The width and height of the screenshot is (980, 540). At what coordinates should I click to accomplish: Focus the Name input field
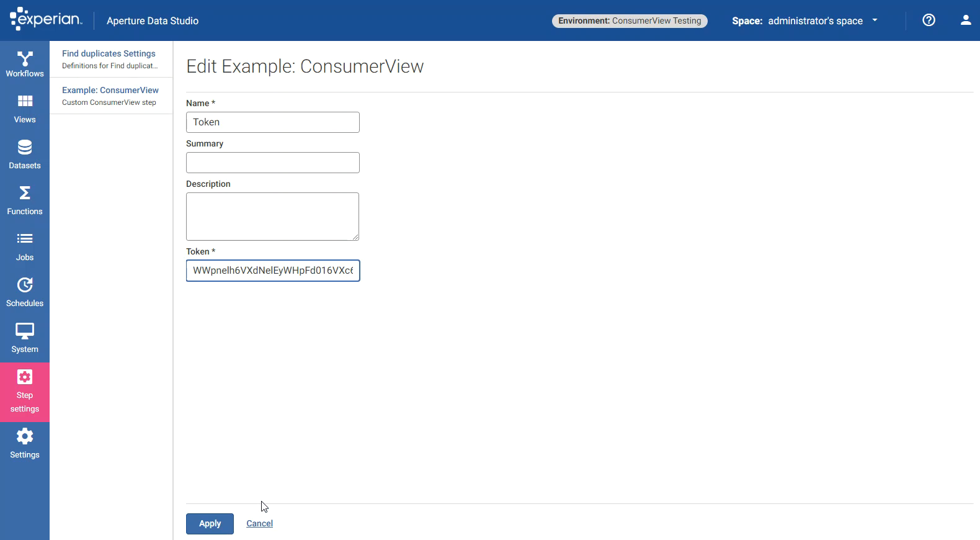click(x=273, y=122)
